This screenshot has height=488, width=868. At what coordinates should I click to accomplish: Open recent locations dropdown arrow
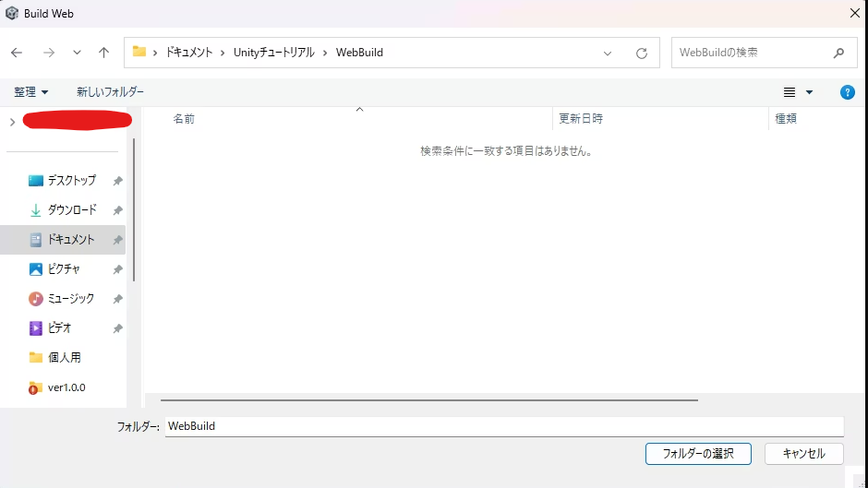click(x=77, y=53)
